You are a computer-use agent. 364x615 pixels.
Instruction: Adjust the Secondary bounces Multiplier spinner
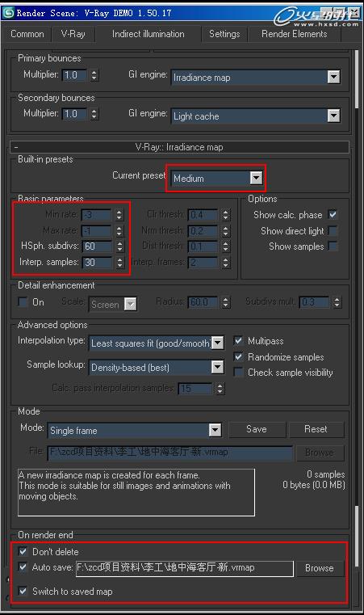click(94, 114)
